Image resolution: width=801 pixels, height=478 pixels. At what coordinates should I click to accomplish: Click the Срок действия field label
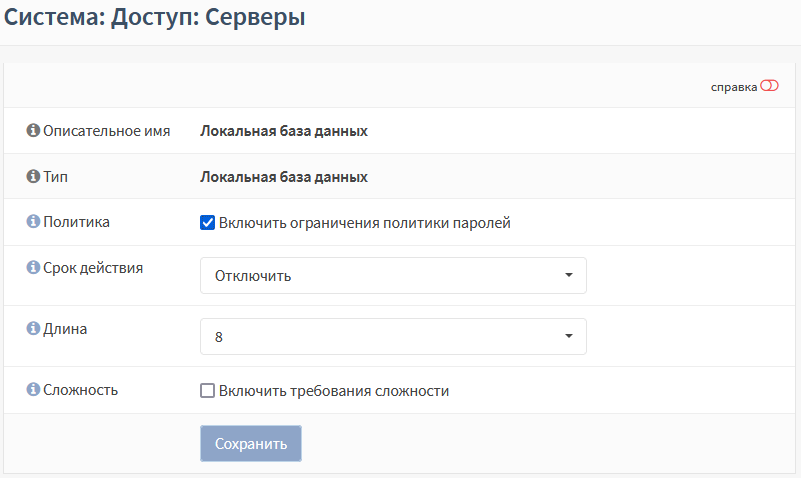(x=93, y=268)
